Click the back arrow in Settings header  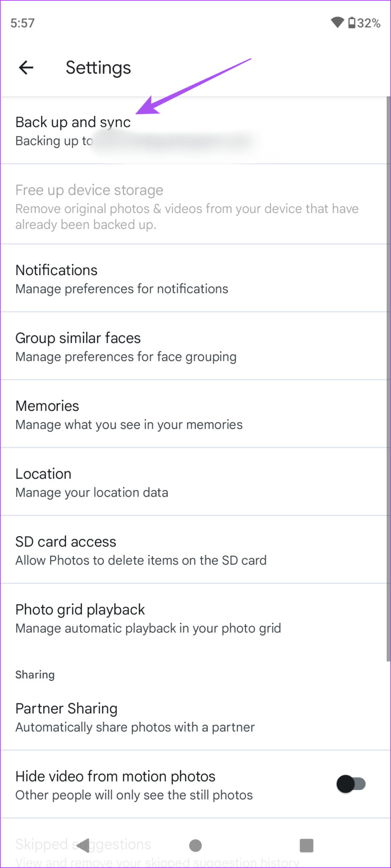coord(26,67)
